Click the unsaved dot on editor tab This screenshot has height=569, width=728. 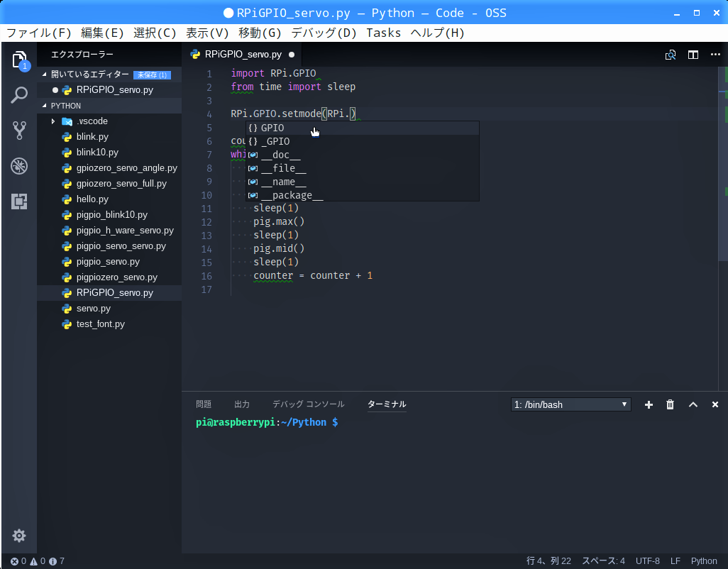pos(292,55)
